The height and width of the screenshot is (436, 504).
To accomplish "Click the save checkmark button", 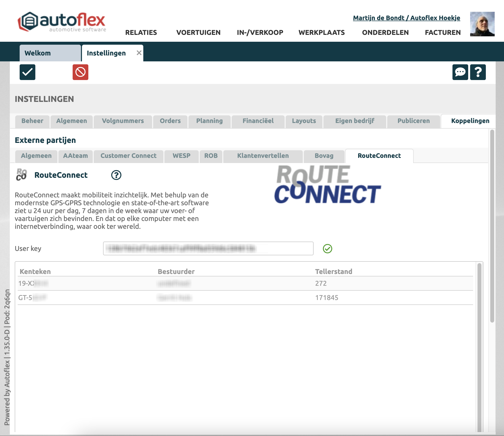I will 27,72.
